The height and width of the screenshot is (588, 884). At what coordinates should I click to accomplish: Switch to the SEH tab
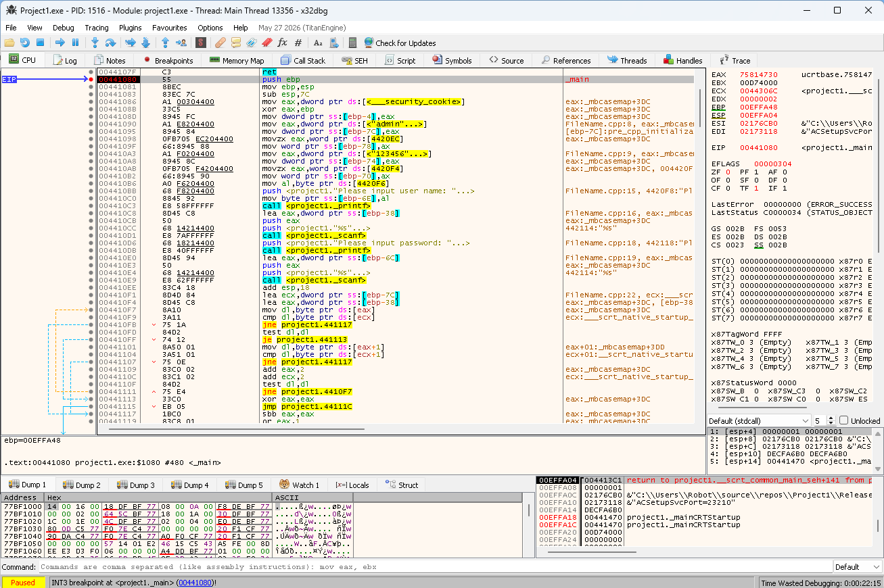click(354, 60)
